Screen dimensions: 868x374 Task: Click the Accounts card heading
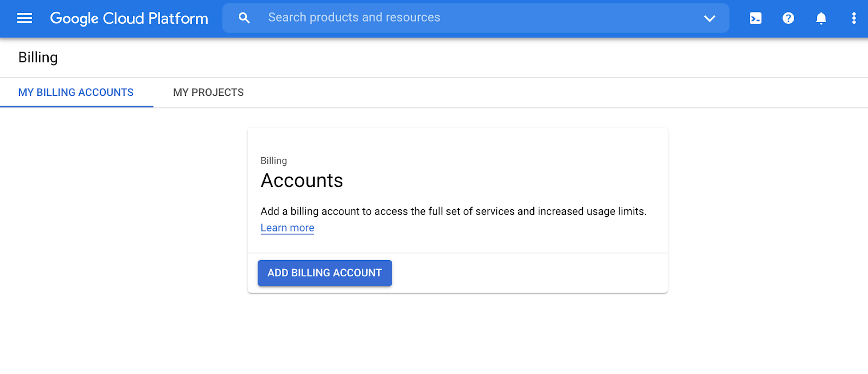302,180
